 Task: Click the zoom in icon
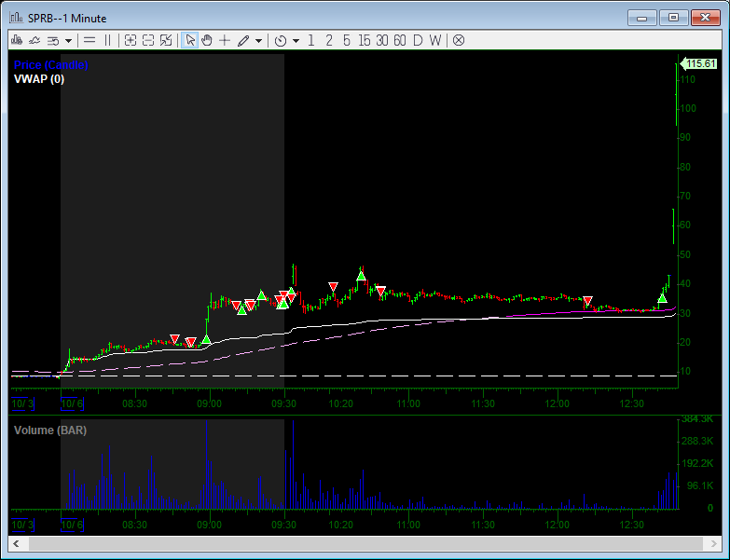click(131, 40)
